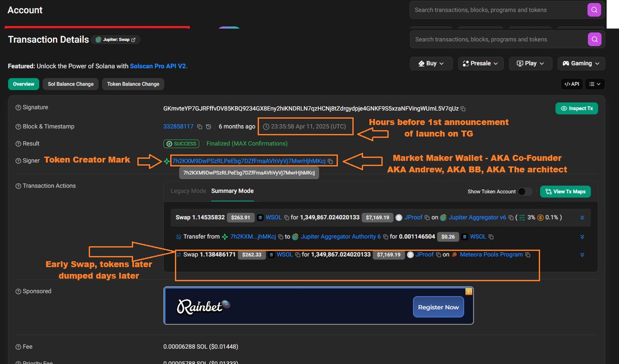
Task: Copy the block number 332858117
Action: pyautogui.click(x=199, y=126)
